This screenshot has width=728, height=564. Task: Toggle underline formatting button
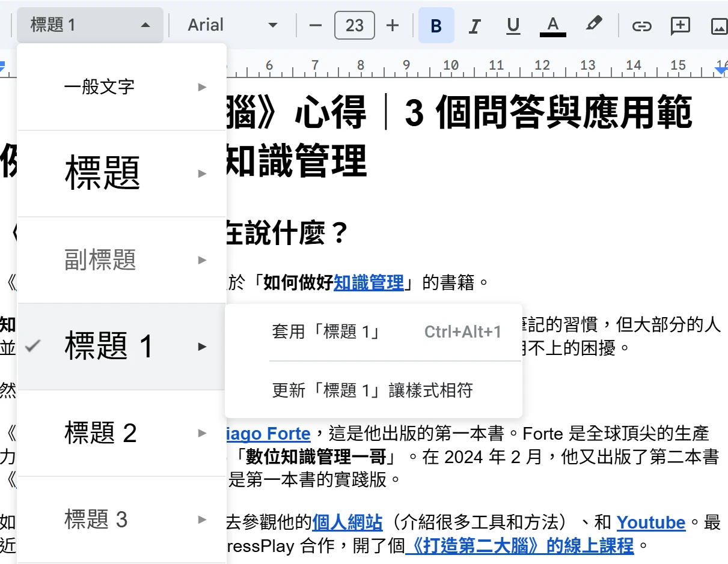coord(513,25)
